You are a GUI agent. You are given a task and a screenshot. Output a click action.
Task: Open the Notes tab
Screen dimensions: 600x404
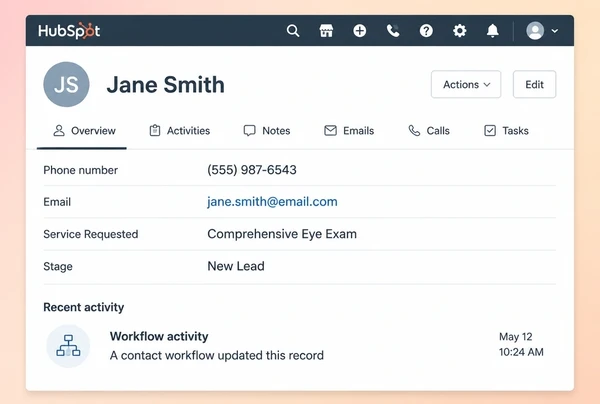[x=267, y=131]
